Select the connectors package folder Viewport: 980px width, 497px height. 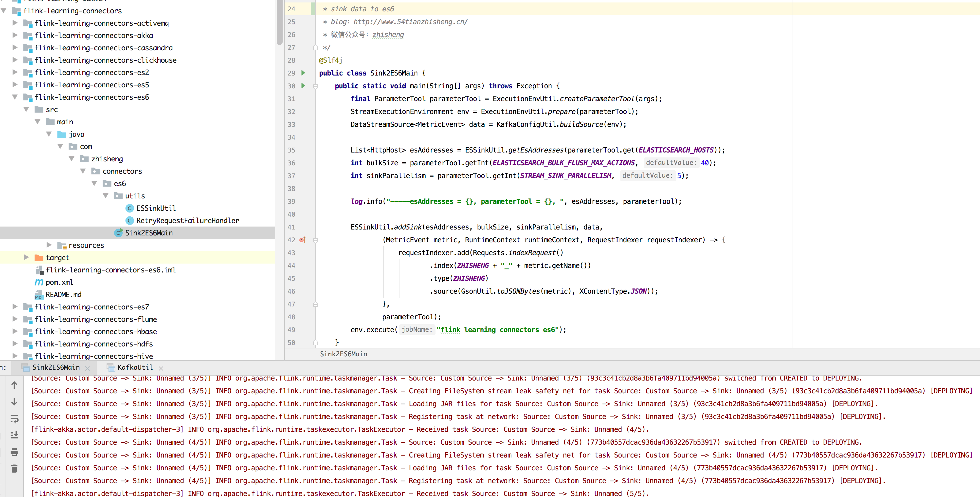pos(117,171)
